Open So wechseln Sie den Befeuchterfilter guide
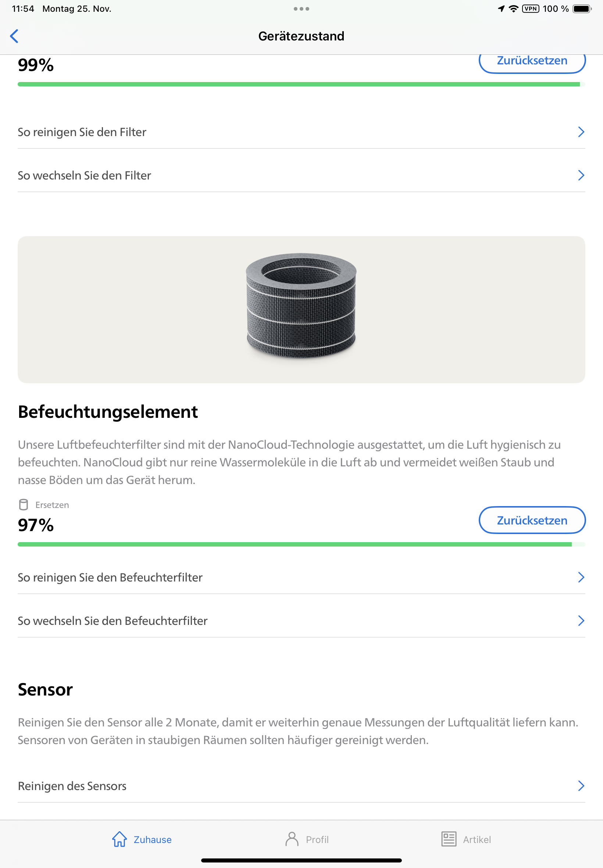The height and width of the screenshot is (868, 603). coord(113,621)
